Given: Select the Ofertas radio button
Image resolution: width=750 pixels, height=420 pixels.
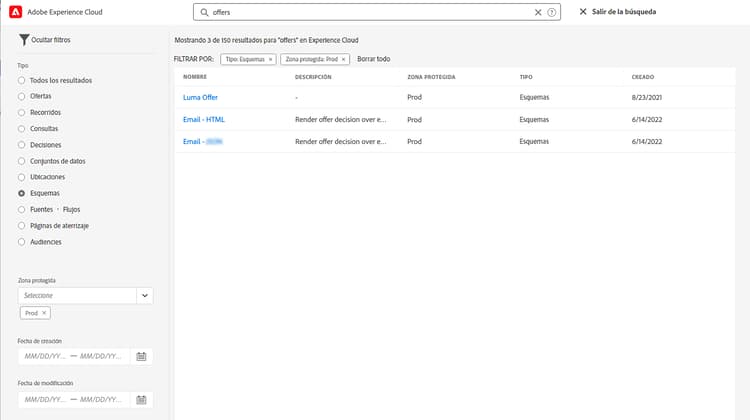Looking at the screenshot, I should 22,96.
